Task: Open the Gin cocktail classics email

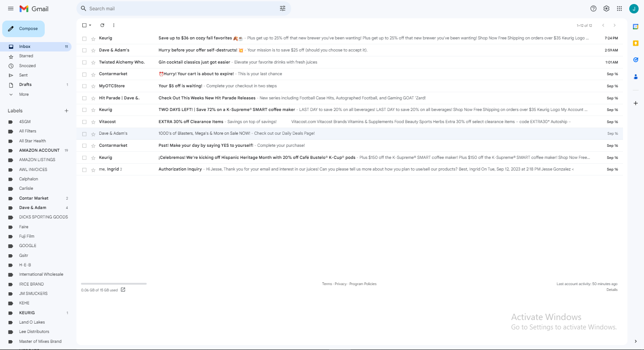Action: [x=349, y=62]
